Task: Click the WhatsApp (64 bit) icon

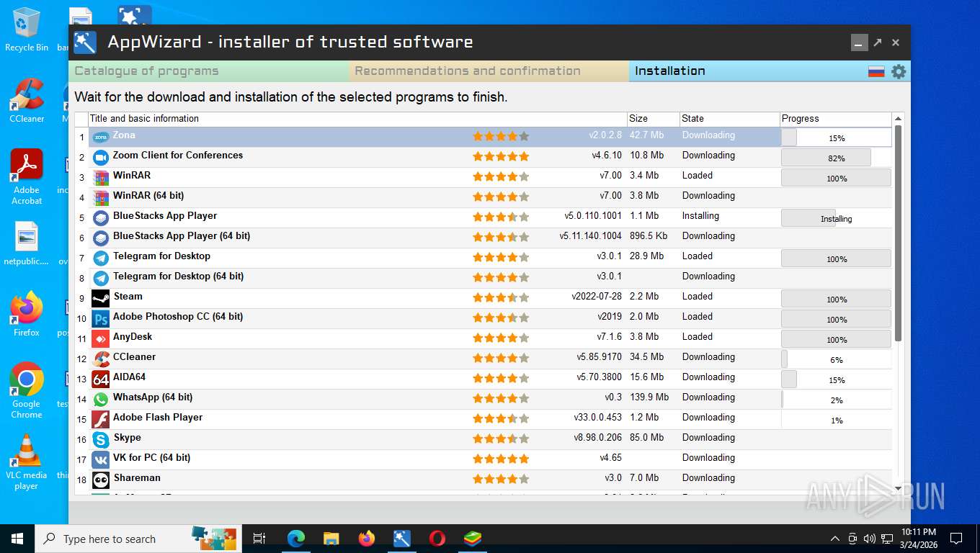Action: (101, 399)
